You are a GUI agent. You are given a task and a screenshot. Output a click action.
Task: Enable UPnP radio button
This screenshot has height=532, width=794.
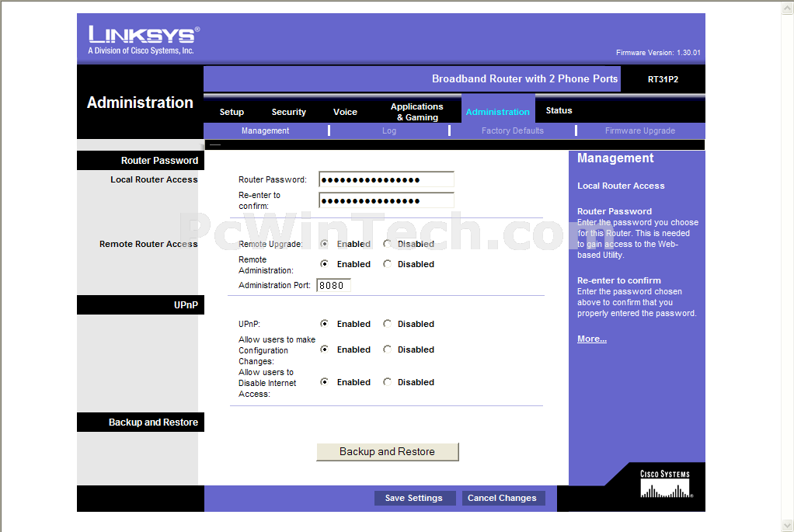click(324, 323)
